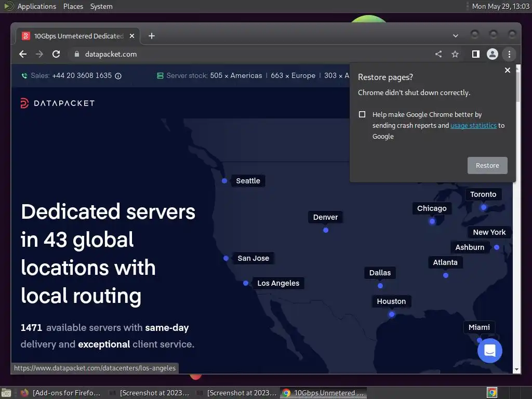Switch to first Screenshot at 2023 taskbar entry
The image size is (532, 399).
pyautogui.click(x=149, y=393)
